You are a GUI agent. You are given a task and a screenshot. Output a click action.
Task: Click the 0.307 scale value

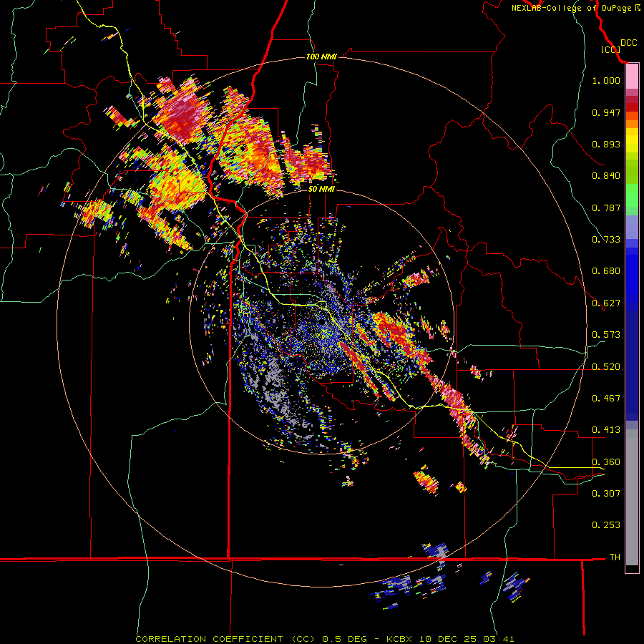[x=606, y=494]
